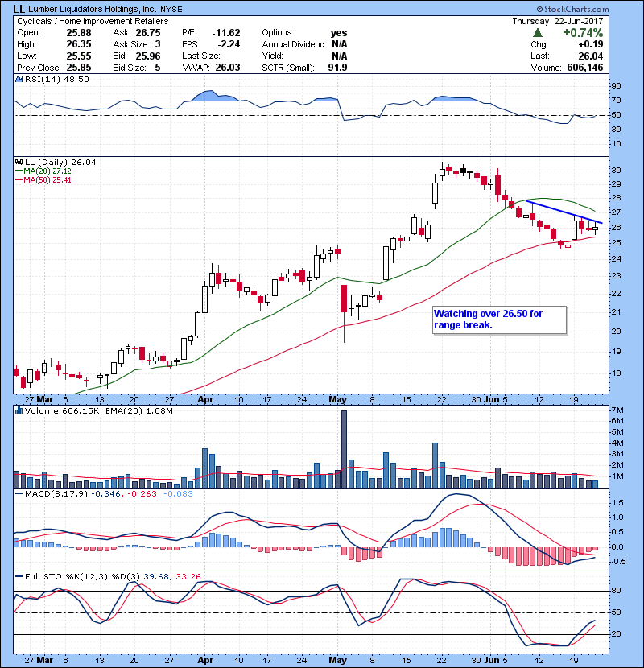Screen dimensions: 644x668
Task: Click the RSI(14) 48.50 label
Action: point(56,79)
